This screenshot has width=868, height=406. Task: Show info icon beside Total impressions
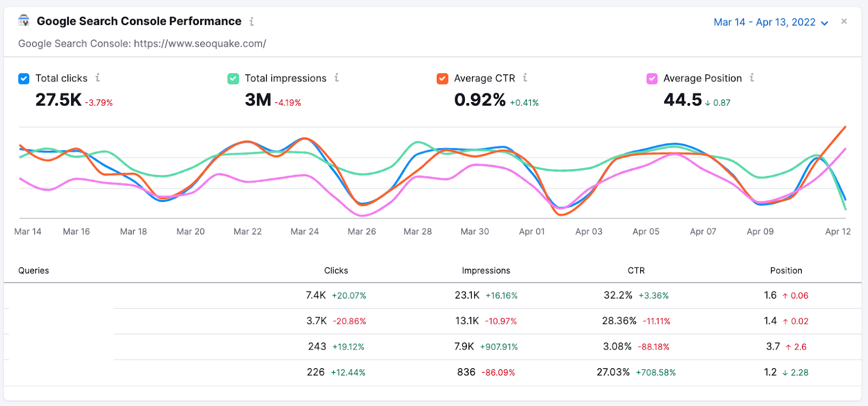point(337,78)
